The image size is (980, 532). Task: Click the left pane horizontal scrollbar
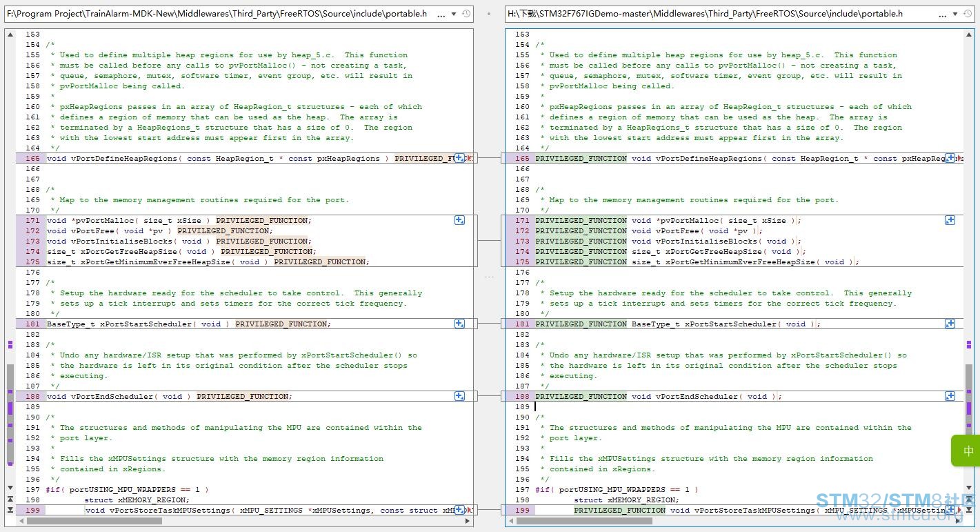point(245,521)
